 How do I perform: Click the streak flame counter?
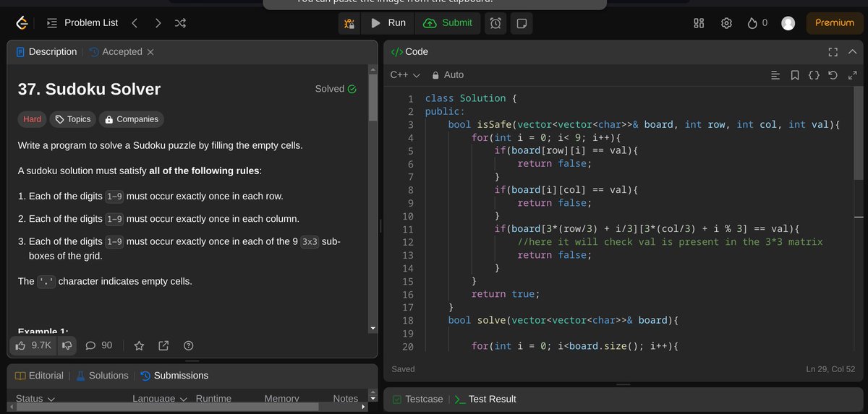click(x=757, y=23)
